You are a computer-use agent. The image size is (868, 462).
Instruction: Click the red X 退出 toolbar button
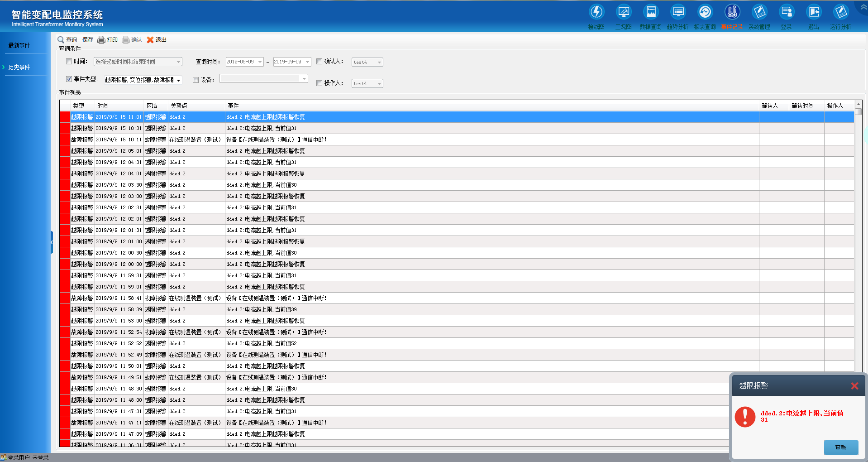click(157, 40)
